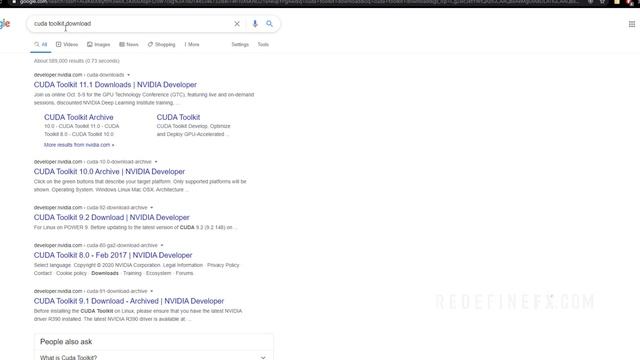Viewport: 640px width, 360px height.
Task: Expand options arrow beside cuda-80-ga2-download-archive URL
Action: [x=162, y=245]
